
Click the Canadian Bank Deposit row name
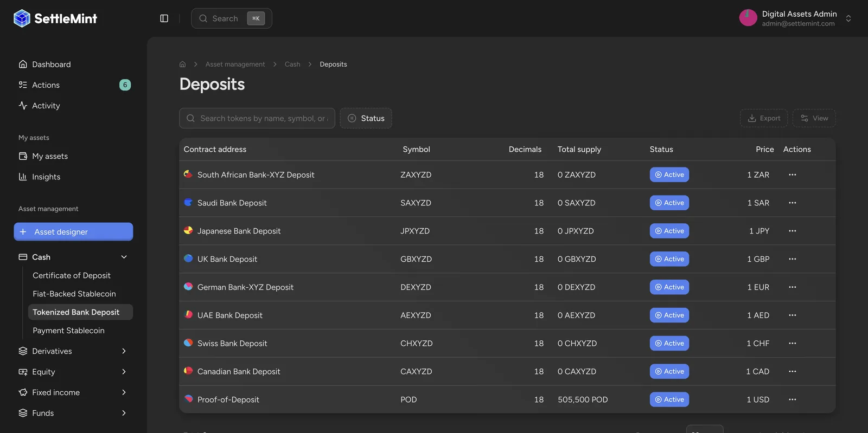coord(239,371)
